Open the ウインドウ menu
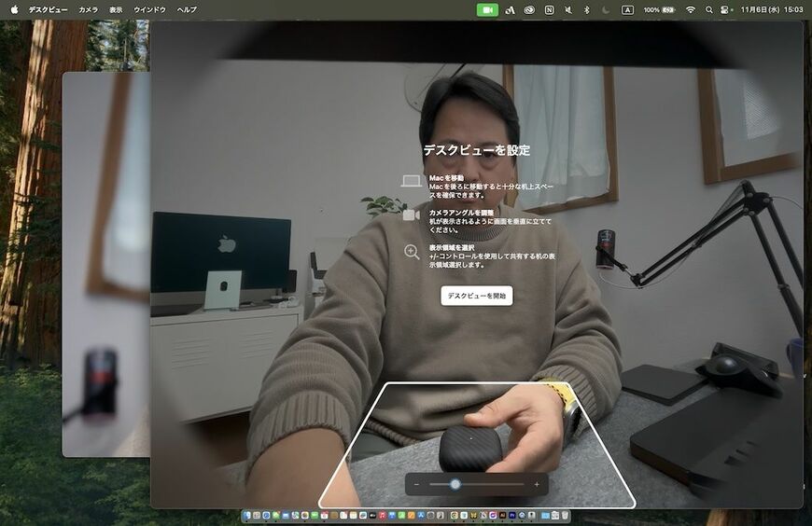Screen dimensions: 812x526 click(149, 10)
